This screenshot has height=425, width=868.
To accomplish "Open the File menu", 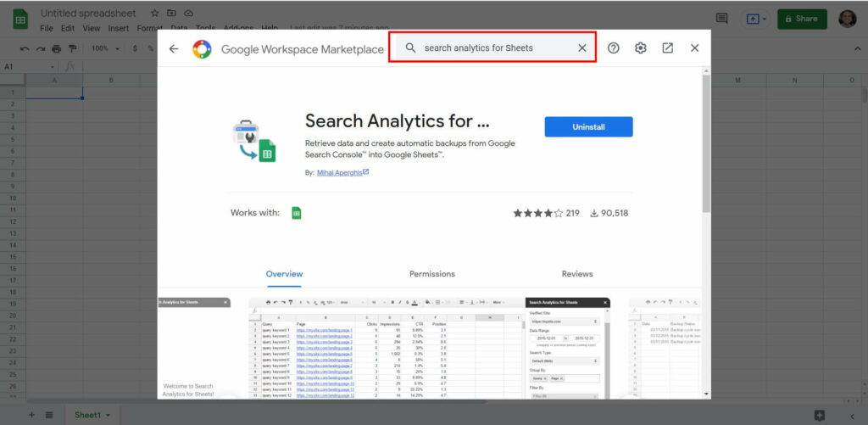I will [47, 28].
